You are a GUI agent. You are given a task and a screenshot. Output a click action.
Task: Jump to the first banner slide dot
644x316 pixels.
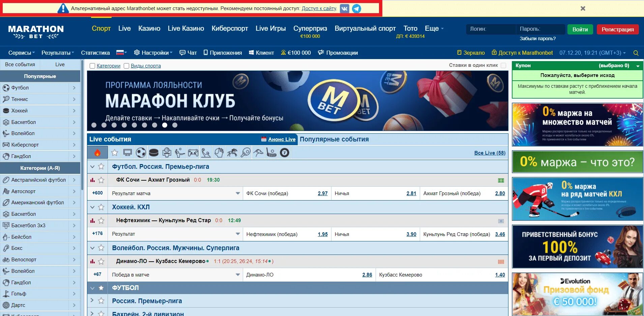[94, 125]
